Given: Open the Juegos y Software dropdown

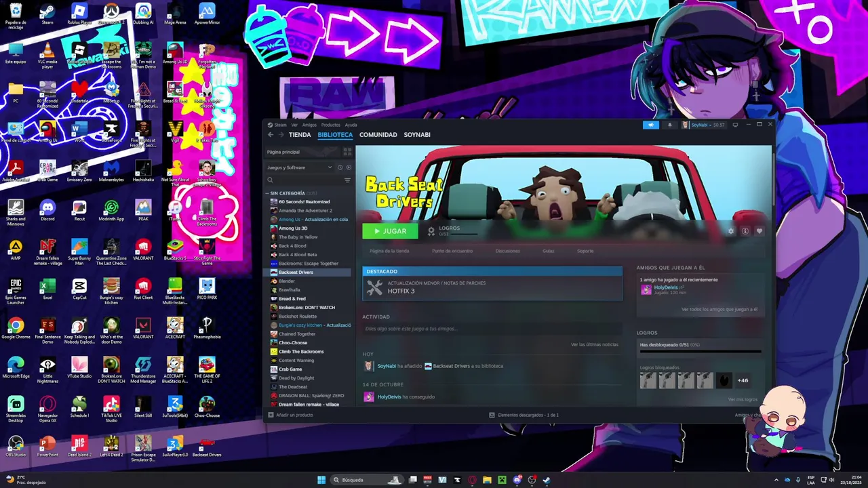Looking at the screenshot, I should (300, 167).
